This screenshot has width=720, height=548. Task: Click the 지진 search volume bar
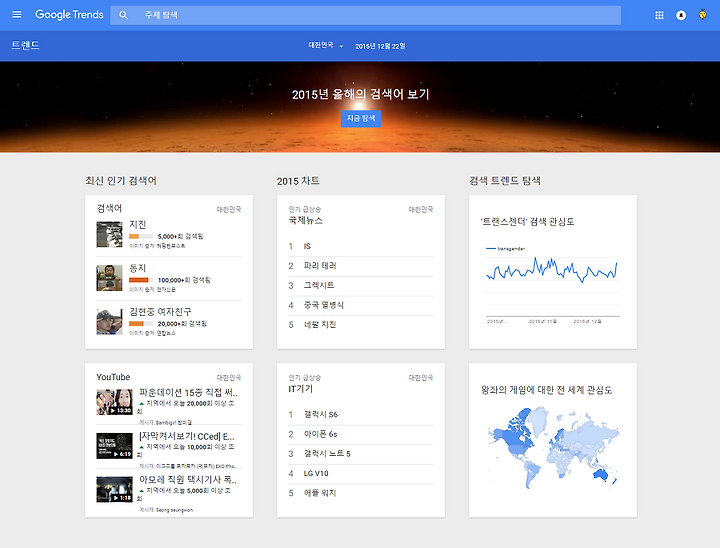(141, 236)
